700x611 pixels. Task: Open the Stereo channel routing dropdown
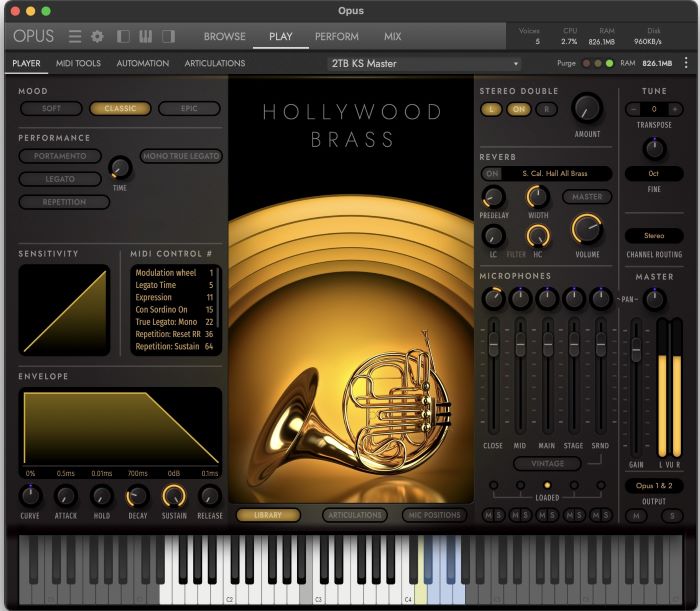[x=654, y=235]
